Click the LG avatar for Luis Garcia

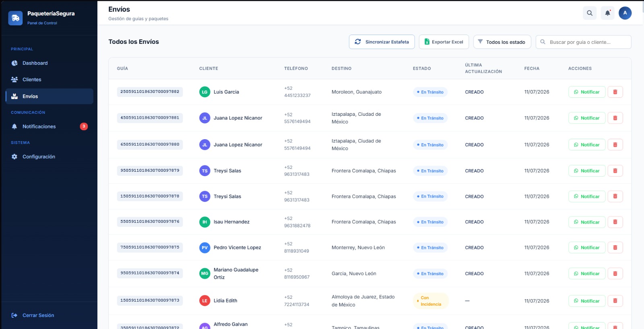pyautogui.click(x=205, y=92)
